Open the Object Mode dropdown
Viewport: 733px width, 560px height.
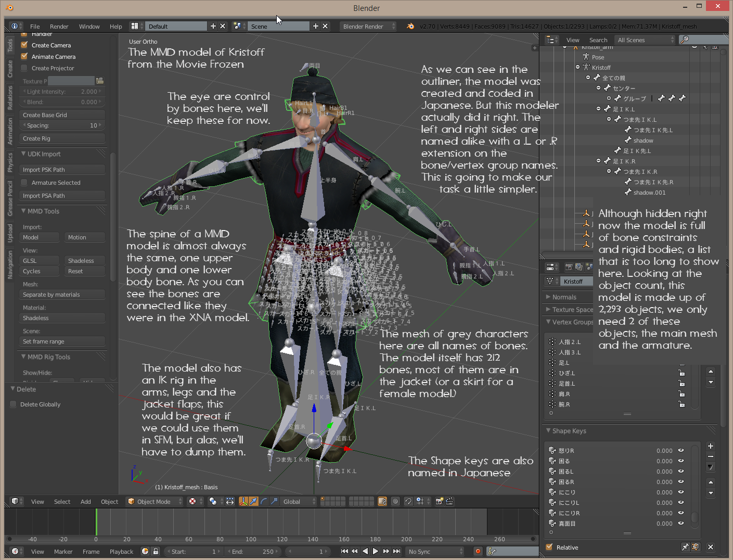(155, 501)
